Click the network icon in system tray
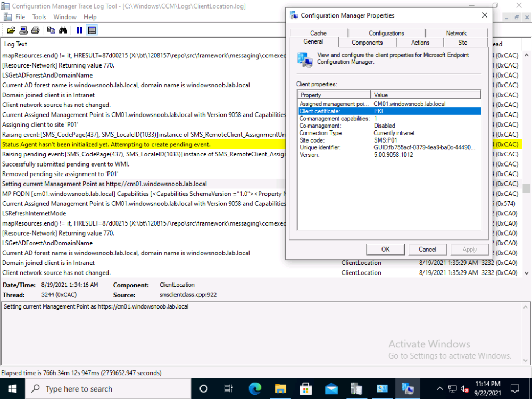 coord(453,389)
